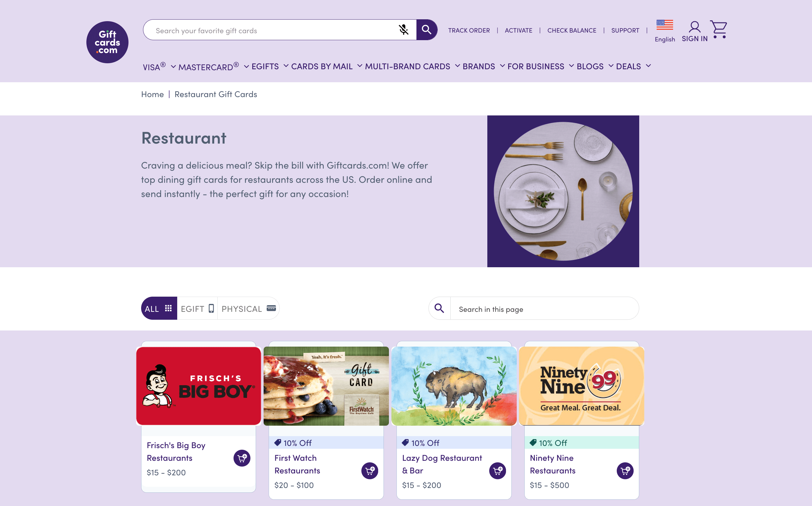Add Lazy Dog Restaurant to cart
The image size is (812, 506).
tap(497, 471)
